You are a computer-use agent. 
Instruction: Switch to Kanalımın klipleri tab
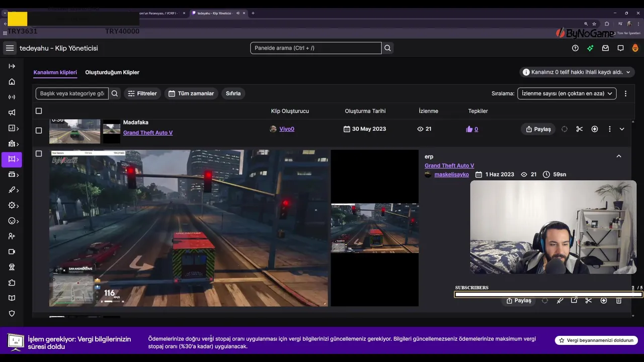55,72
